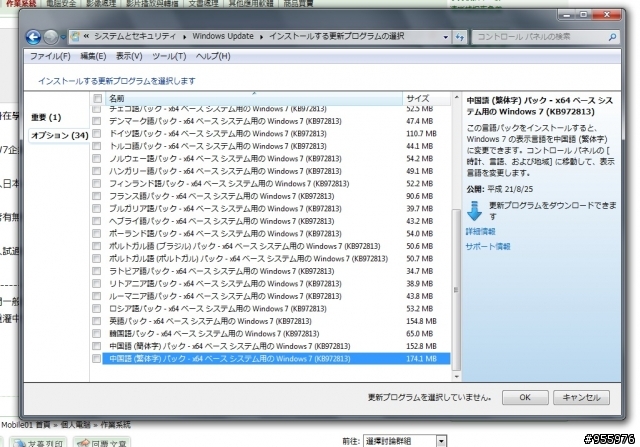Open the 選擇討論群組 dropdown in browser window

[x=405, y=441]
